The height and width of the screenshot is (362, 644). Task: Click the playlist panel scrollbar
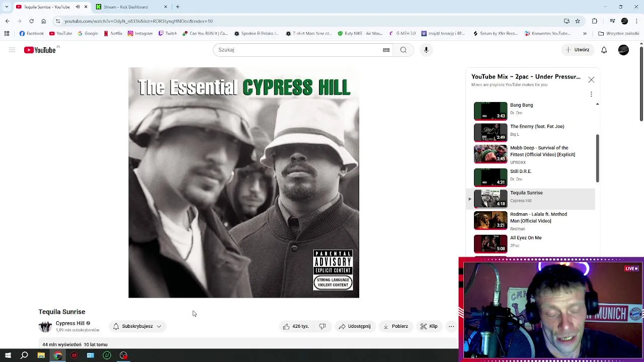(597, 158)
